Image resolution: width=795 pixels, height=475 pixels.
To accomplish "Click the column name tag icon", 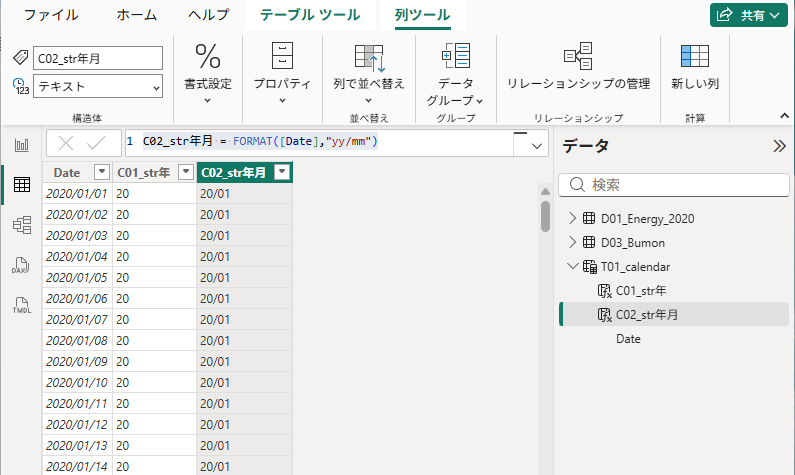I will tap(20, 57).
